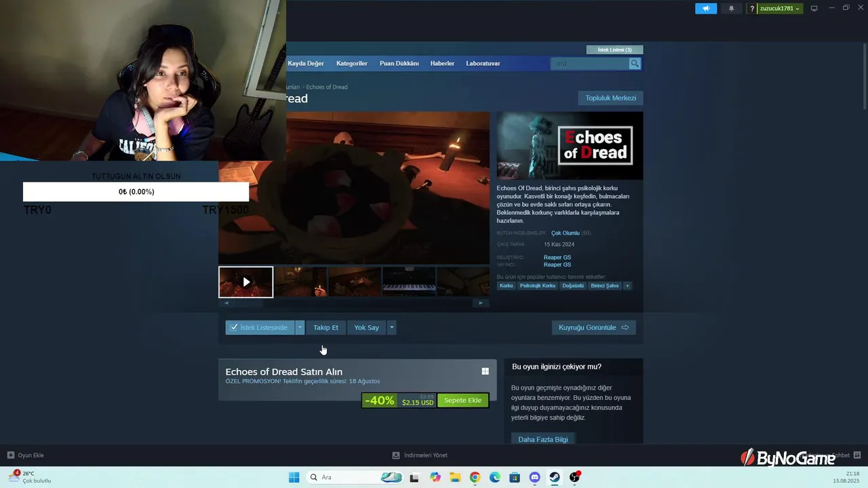Open Microsoft Edge from the taskbar
The width and height of the screenshot is (868, 488).
coord(494,477)
